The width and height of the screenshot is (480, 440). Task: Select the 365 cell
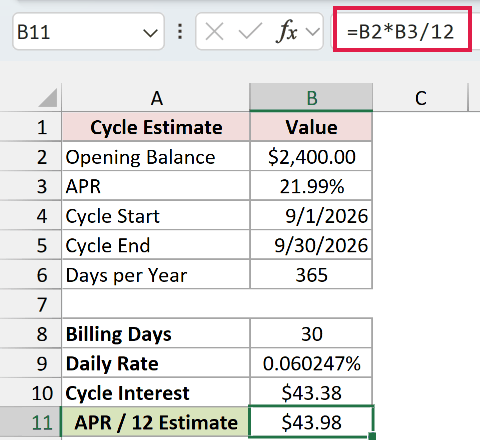click(x=311, y=275)
